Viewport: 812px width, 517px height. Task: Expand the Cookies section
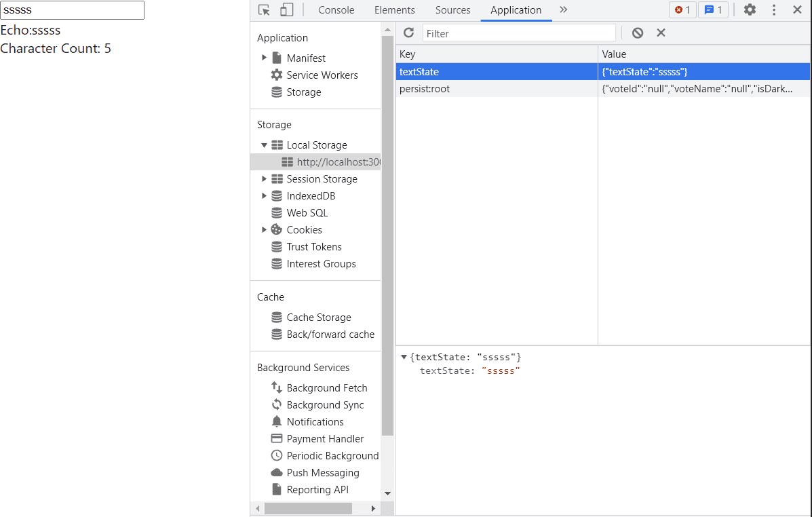(x=264, y=230)
